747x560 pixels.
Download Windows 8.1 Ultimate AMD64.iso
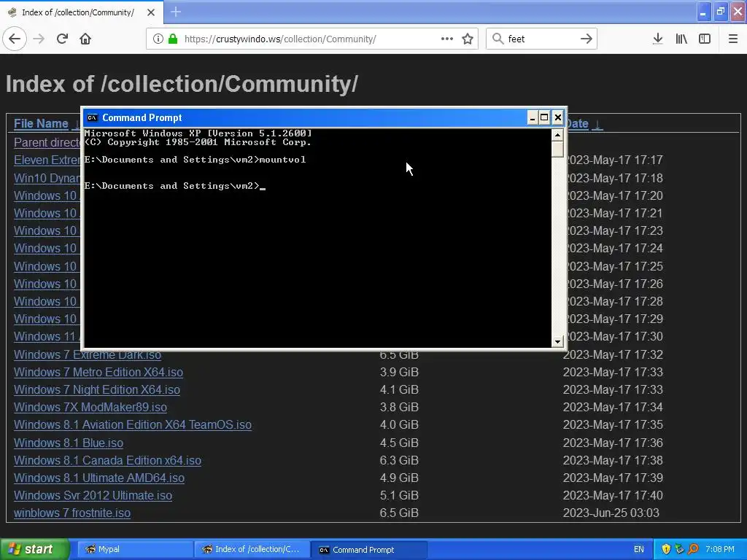(99, 478)
